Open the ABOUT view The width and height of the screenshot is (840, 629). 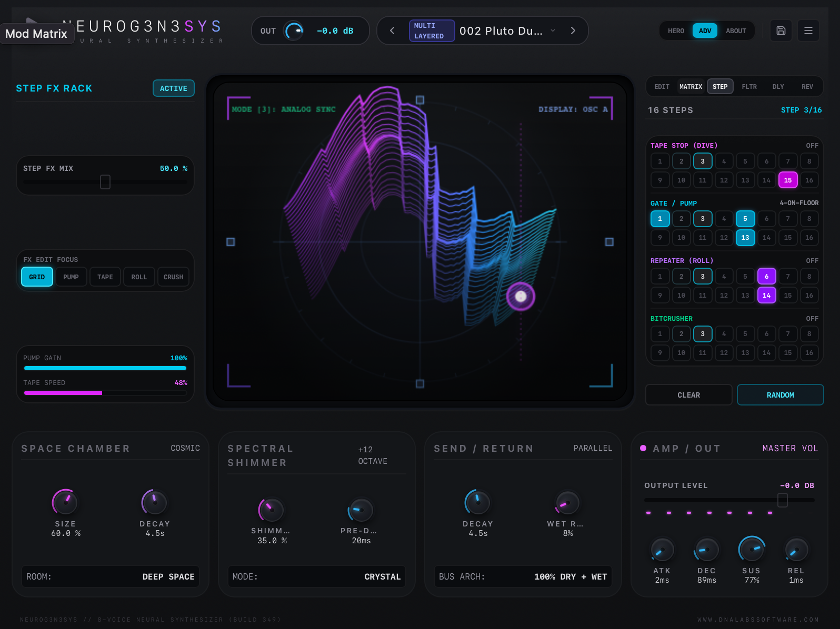(736, 31)
